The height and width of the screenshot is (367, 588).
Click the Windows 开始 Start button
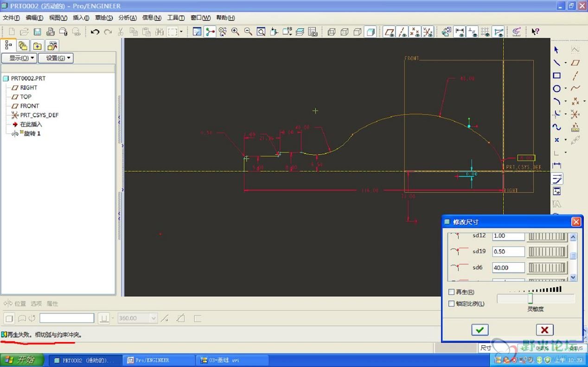point(22,360)
